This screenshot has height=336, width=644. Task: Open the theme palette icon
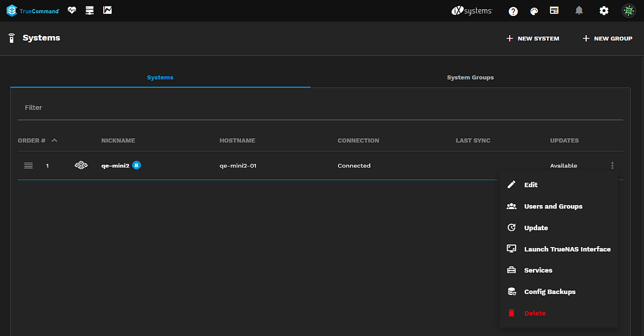[x=534, y=11]
